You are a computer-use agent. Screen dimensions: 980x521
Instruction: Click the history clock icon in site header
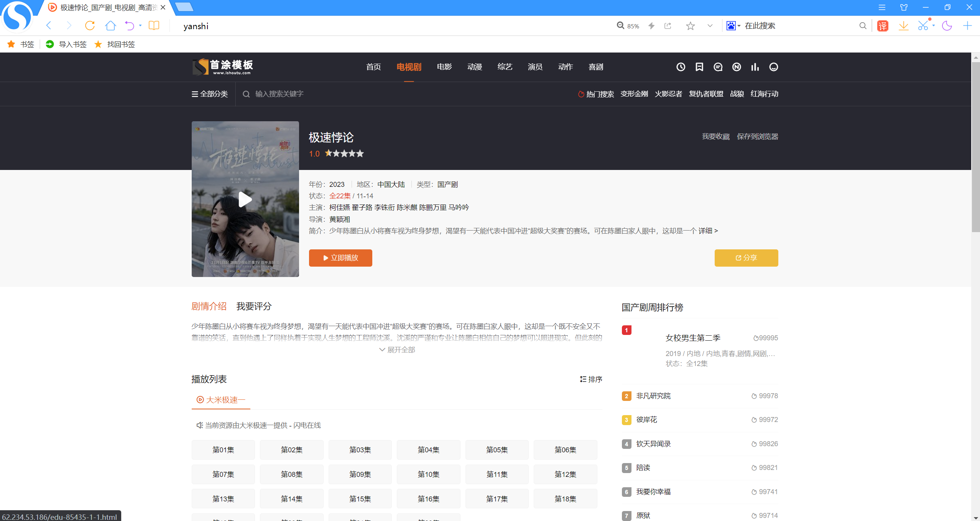click(681, 67)
